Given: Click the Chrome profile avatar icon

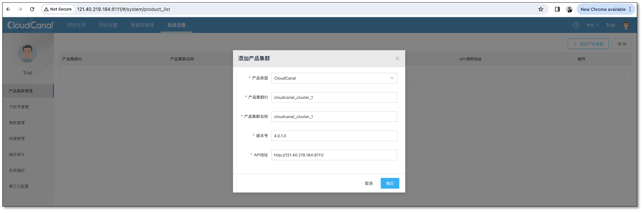Looking at the screenshot, I should 569,9.
